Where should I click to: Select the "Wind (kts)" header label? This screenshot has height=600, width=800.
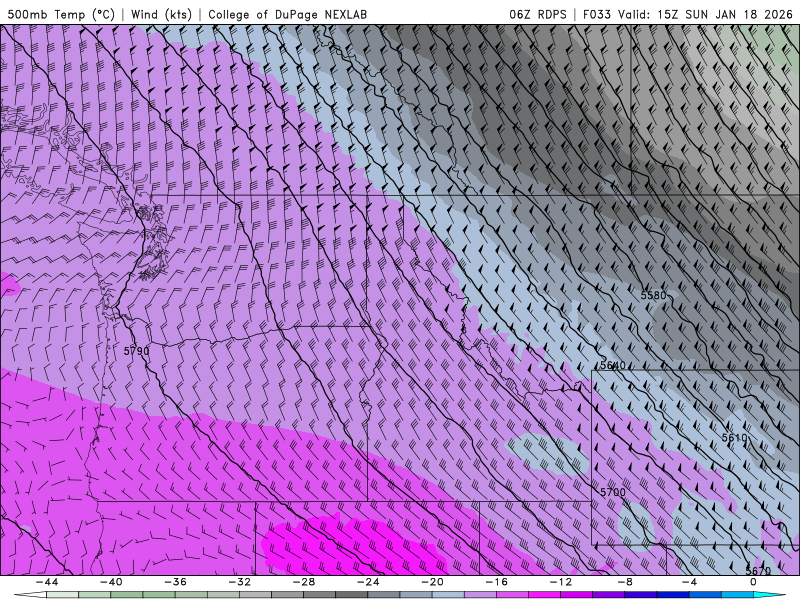pos(161,14)
